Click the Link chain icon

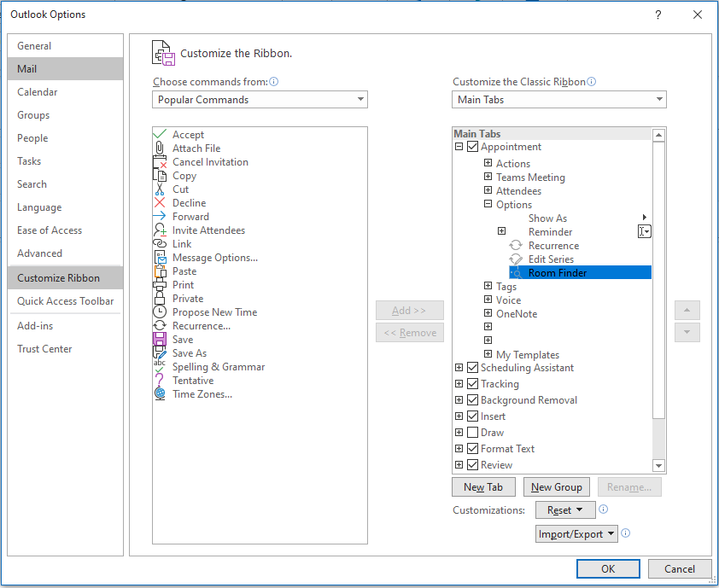tap(160, 244)
